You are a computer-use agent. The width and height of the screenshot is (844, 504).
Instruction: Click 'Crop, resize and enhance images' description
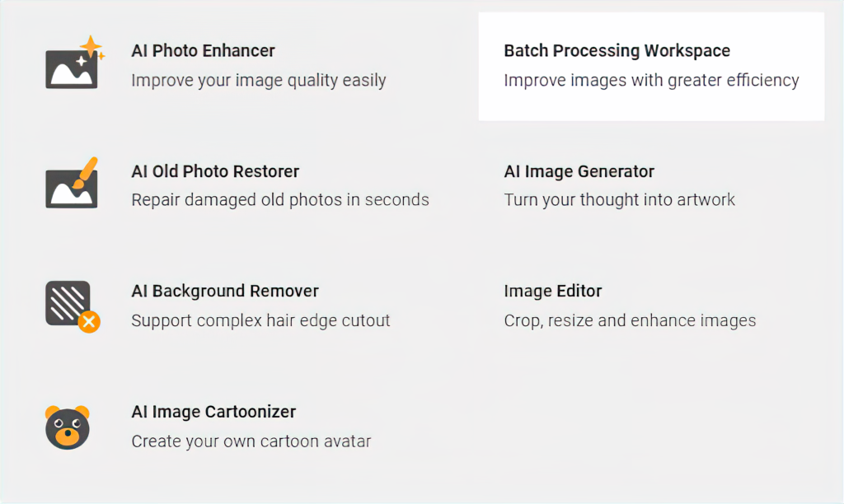[630, 320]
